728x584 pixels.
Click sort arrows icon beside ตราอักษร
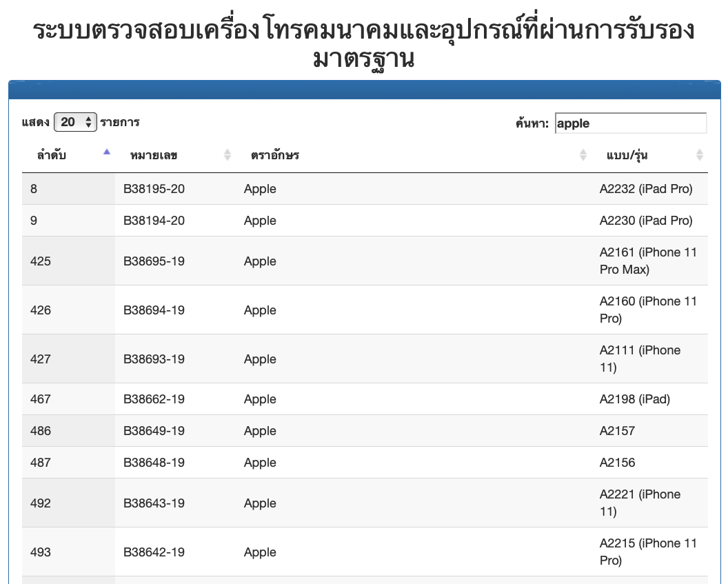[x=583, y=155]
